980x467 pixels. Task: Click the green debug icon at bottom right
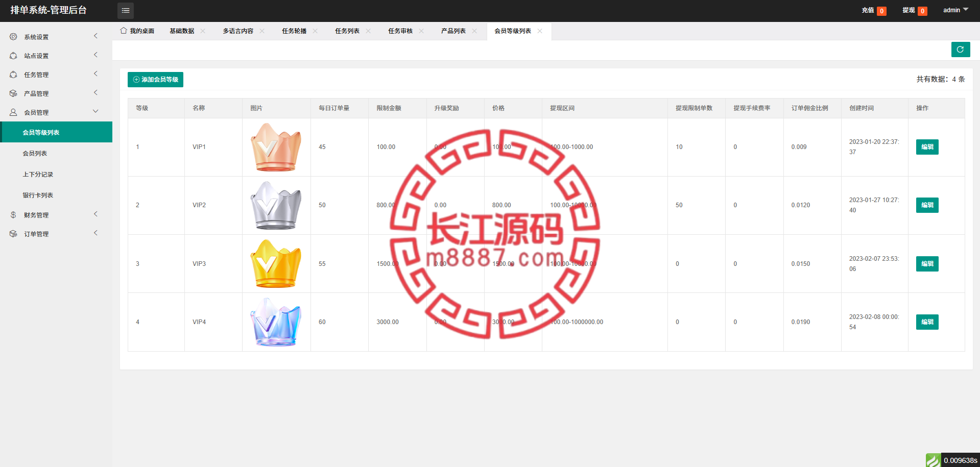click(x=934, y=460)
